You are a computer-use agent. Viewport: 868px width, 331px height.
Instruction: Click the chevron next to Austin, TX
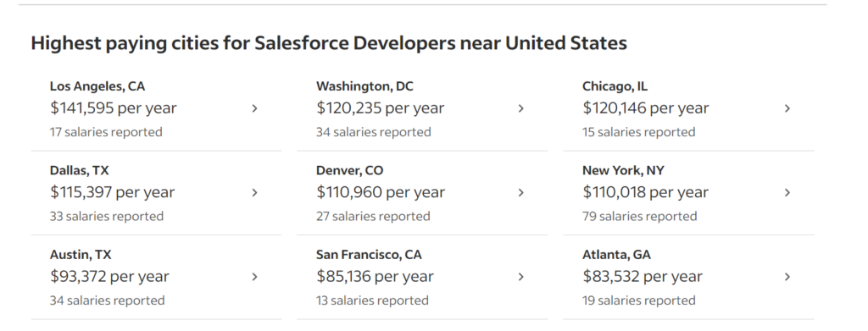(254, 277)
